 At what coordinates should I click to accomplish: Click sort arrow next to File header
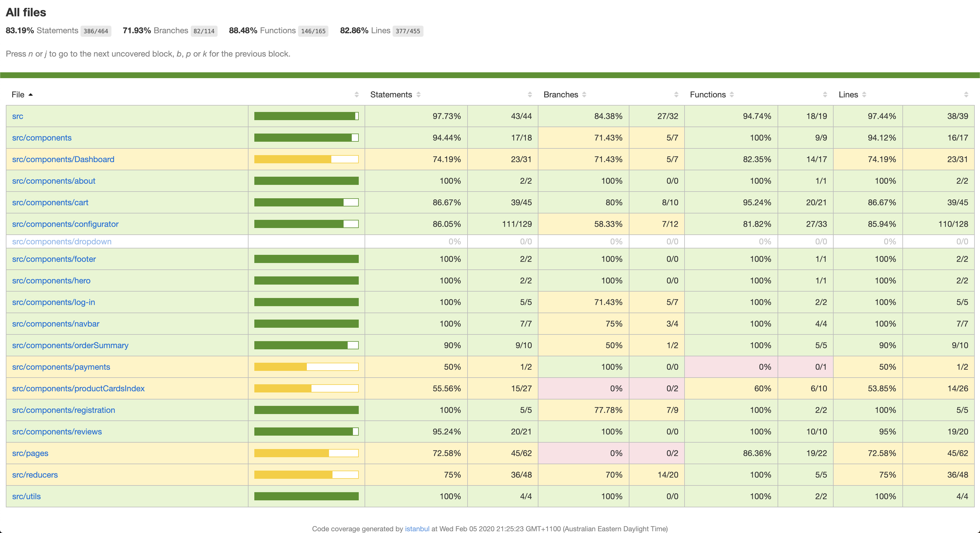[x=30, y=95]
